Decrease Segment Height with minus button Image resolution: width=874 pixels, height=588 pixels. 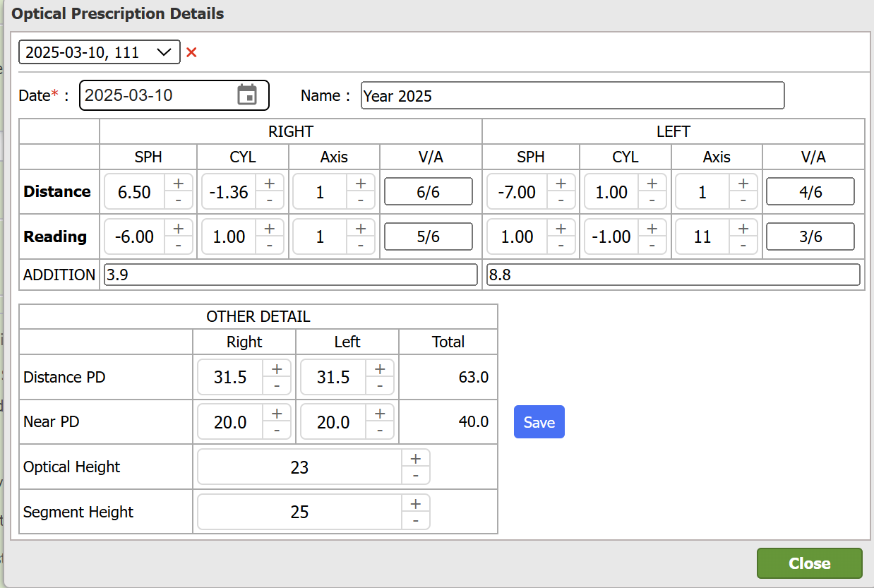pyautogui.click(x=415, y=521)
